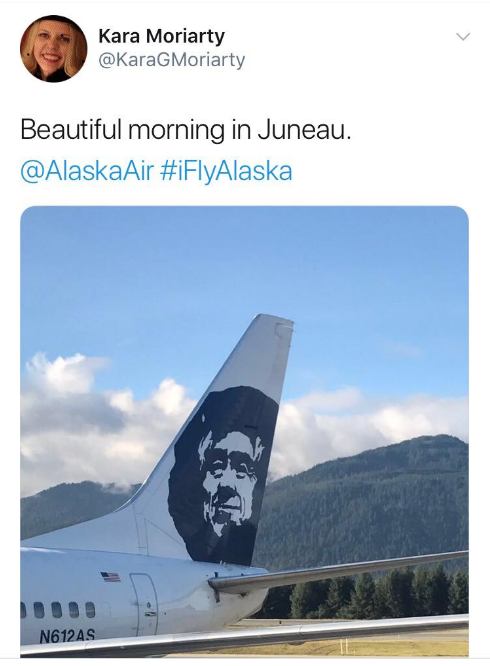
Task: Expand the tweet options chevron
Action: click(463, 37)
